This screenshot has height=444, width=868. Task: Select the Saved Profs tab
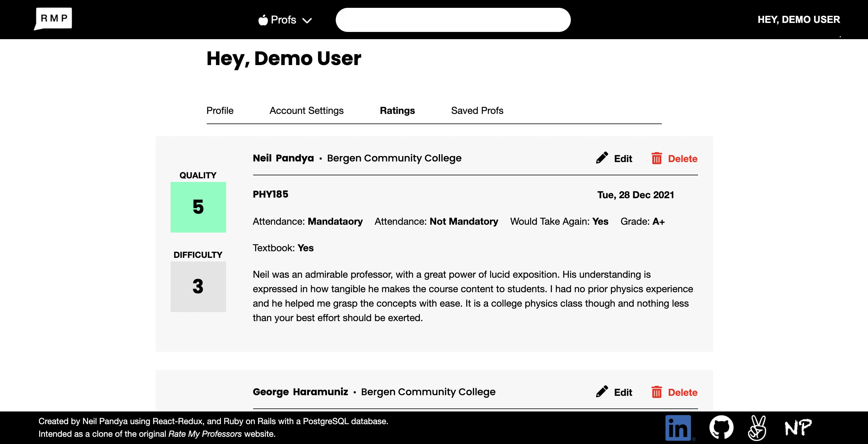coord(477,111)
